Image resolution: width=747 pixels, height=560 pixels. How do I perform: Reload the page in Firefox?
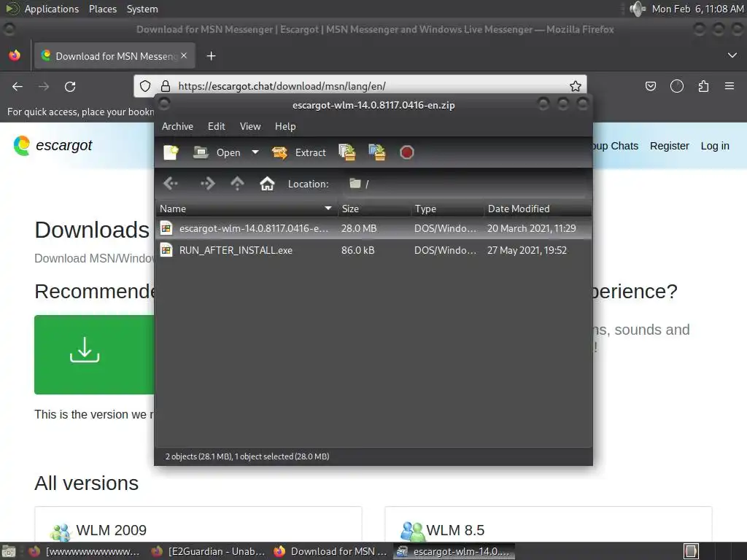(x=70, y=86)
